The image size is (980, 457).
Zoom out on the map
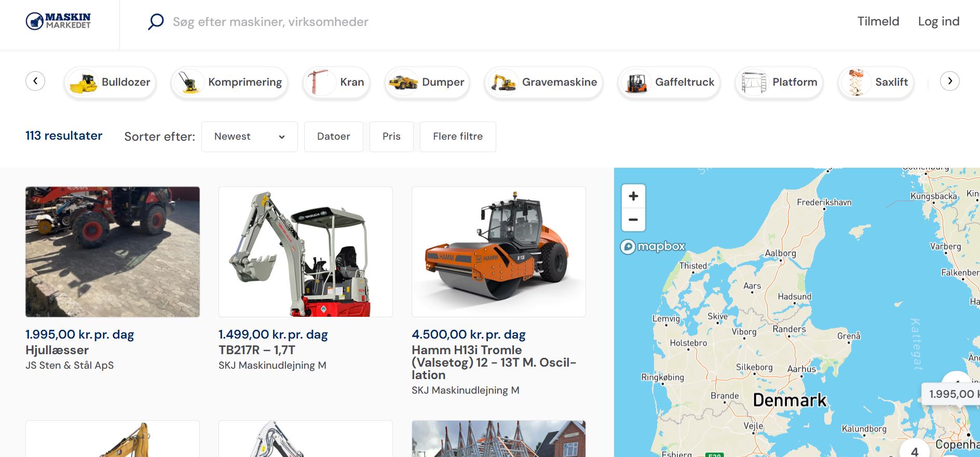633,220
